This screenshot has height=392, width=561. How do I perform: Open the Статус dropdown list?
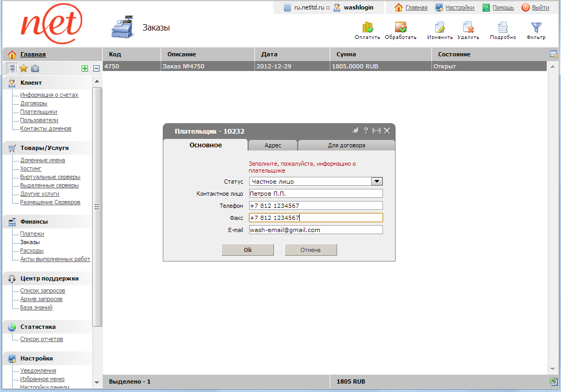pos(377,182)
